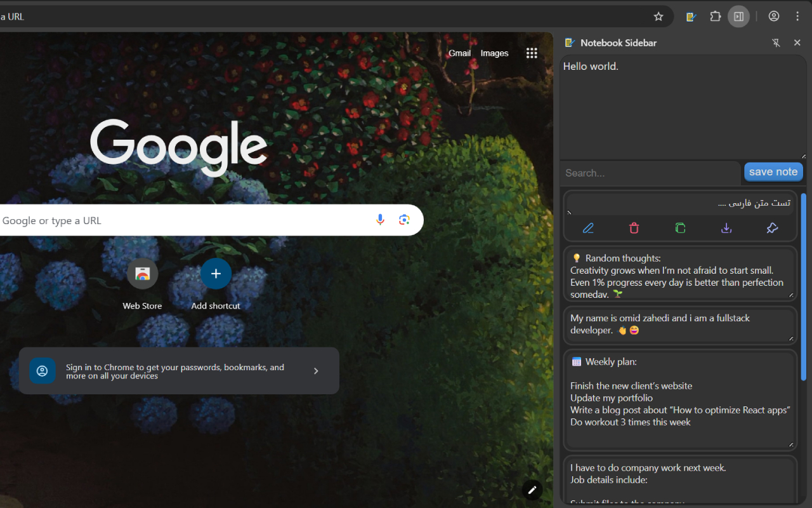Click the Add shortcut plus button
This screenshot has height=508, width=812.
(216, 274)
